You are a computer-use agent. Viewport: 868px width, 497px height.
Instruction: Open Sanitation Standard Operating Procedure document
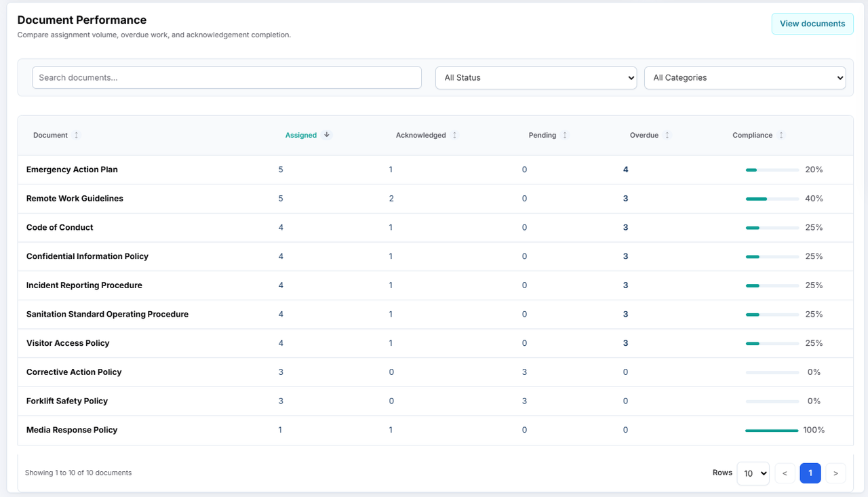click(x=107, y=314)
